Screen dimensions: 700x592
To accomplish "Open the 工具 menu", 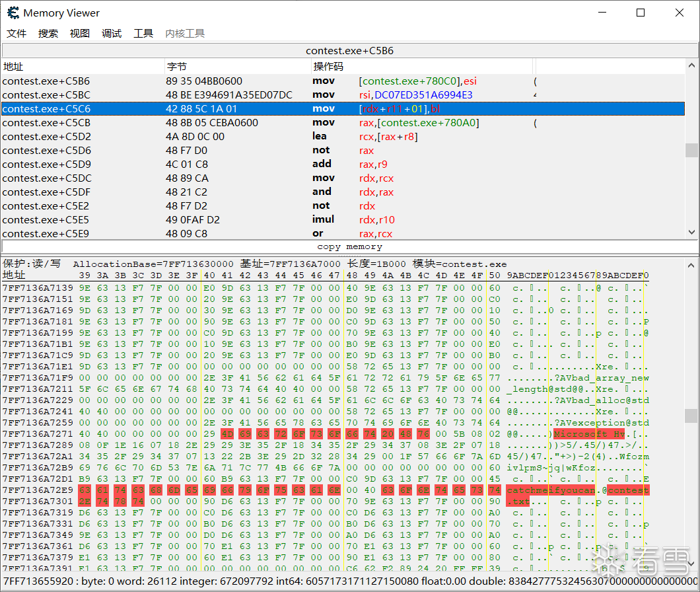I will pyautogui.click(x=143, y=34).
